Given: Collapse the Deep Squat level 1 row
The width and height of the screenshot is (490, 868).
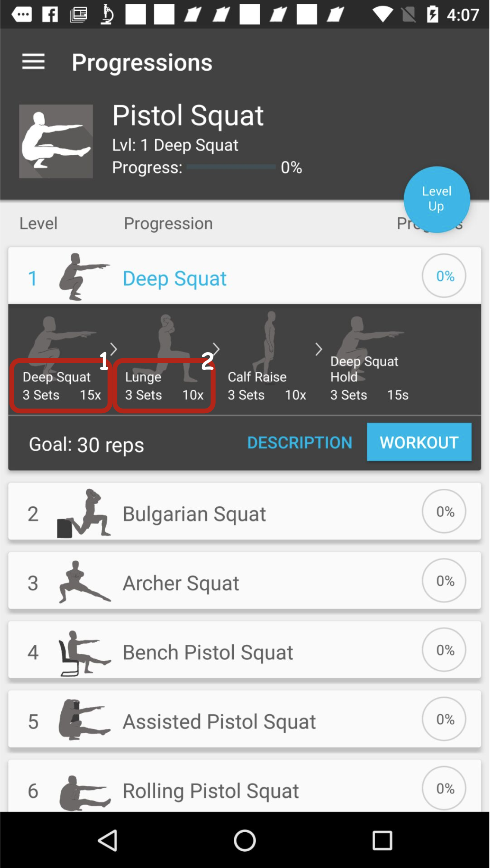Looking at the screenshot, I should tap(245, 276).
